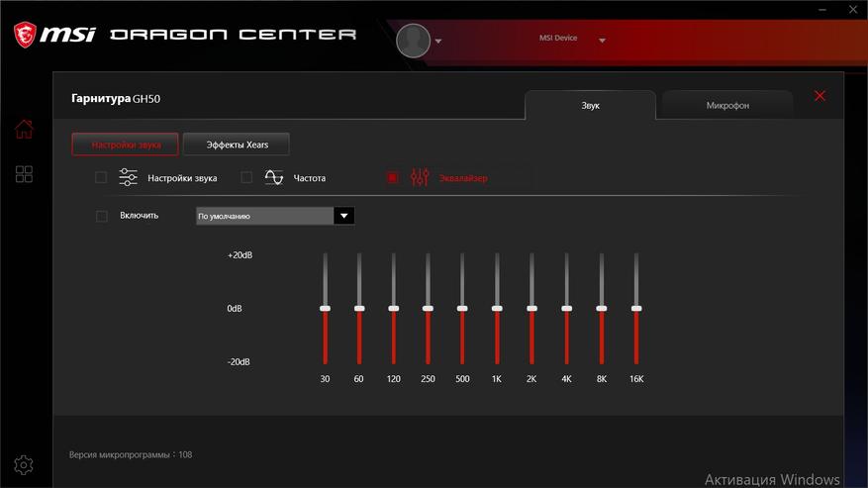Click the 4K equalizer slider
The height and width of the screenshot is (488, 868).
coord(567,309)
